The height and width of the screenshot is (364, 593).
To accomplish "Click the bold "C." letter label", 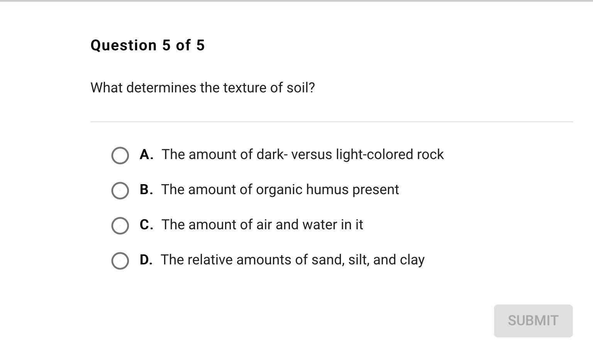I will pyautogui.click(x=146, y=225).
